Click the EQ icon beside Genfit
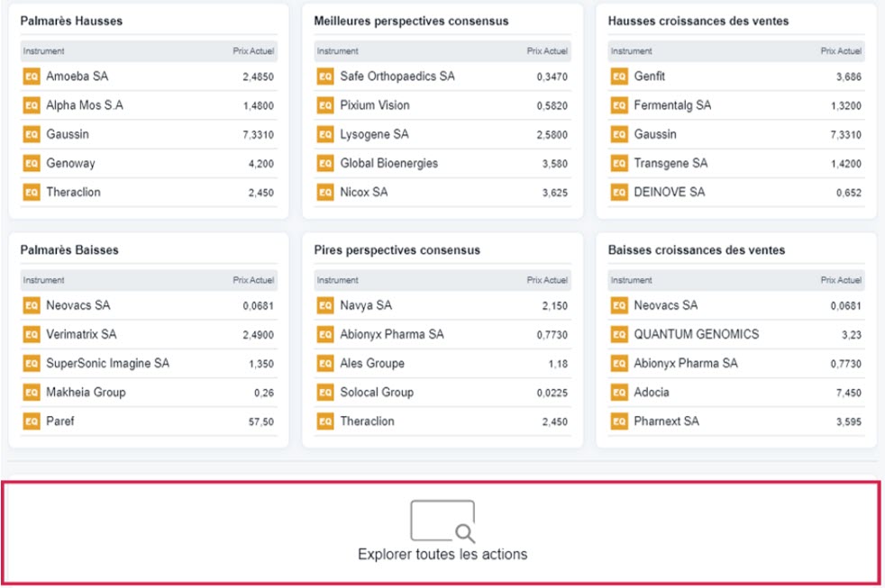 pyautogui.click(x=619, y=77)
